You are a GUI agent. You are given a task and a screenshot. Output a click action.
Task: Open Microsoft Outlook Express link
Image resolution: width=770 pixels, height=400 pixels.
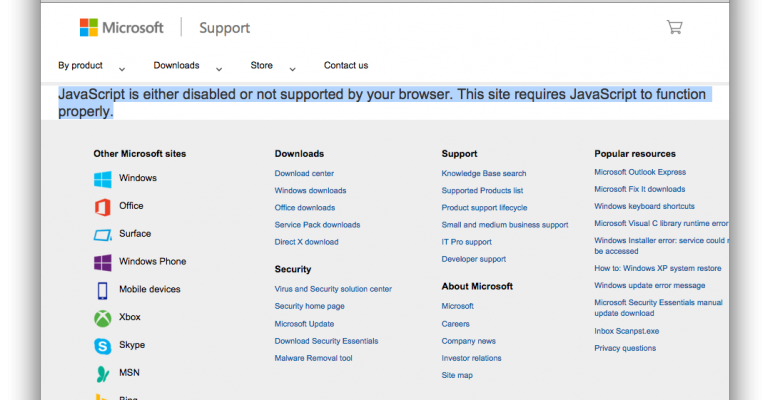point(640,172)
